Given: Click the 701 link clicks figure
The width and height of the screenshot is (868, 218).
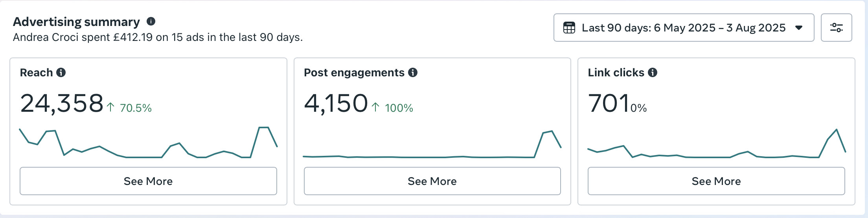Looking at the screenshot, I should pyautogui.click(x=609, y=103).
